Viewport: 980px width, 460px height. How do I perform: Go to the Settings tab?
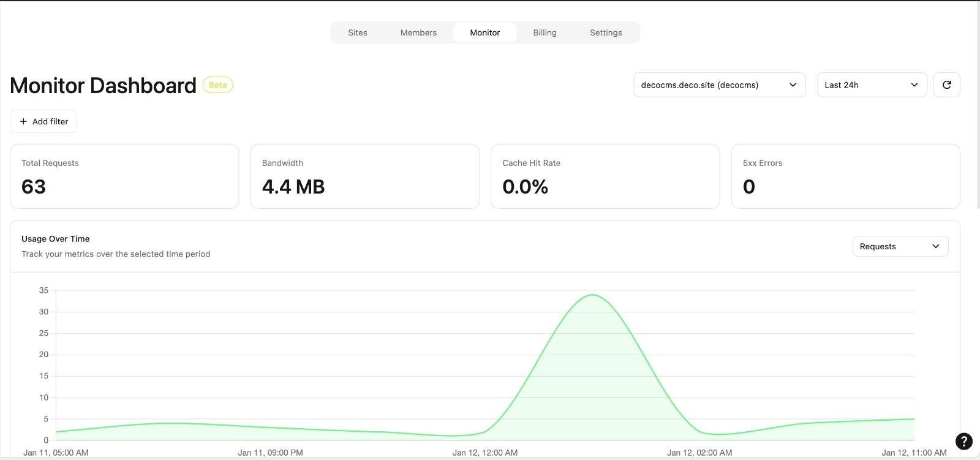coord(606,32)
